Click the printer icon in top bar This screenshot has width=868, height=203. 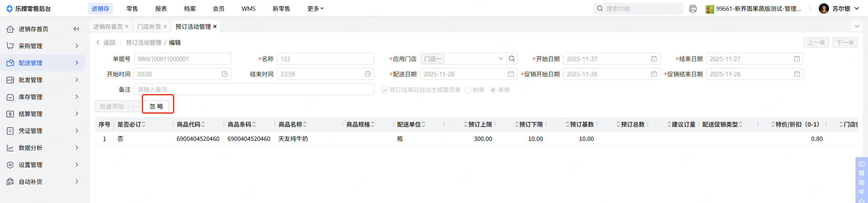(693, 9)
